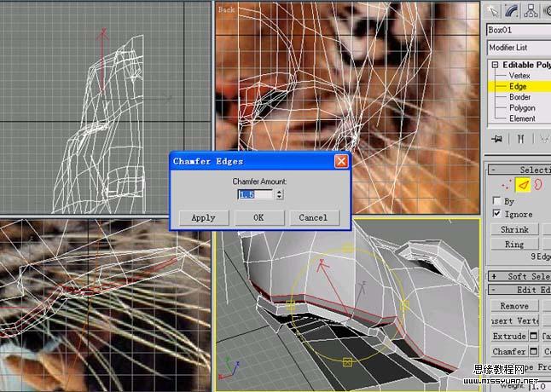
Task: Open the Modify command panel tab
Action: 512,11
